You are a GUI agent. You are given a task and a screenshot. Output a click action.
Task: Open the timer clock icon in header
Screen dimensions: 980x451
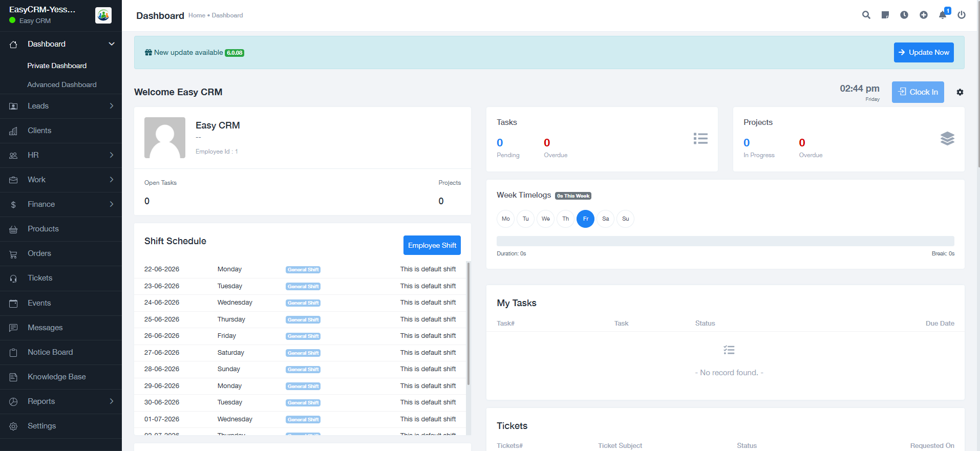click(x=904, y=15)
